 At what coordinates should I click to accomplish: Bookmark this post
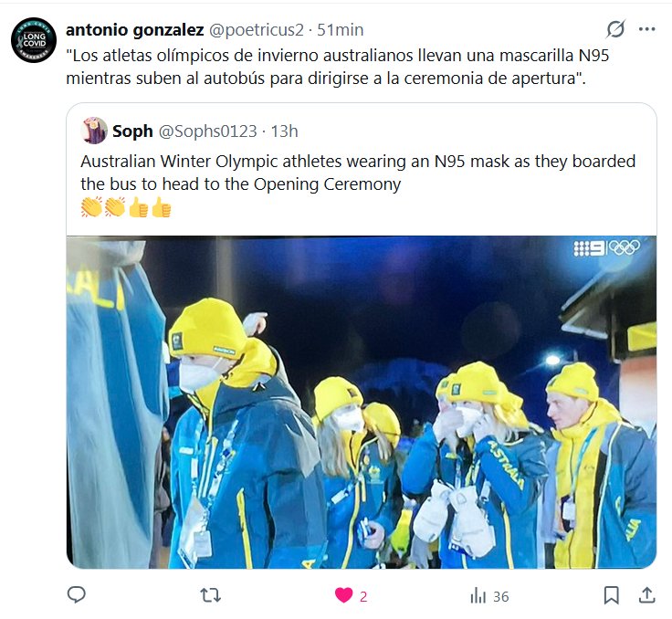pyautogui.click(x=611, y=595)
